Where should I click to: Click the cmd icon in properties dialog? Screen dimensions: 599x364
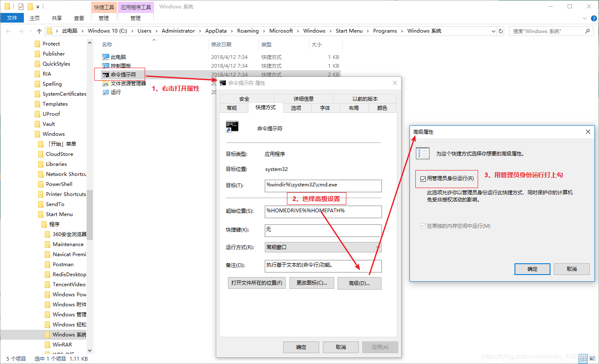click(x=232, y=127)
